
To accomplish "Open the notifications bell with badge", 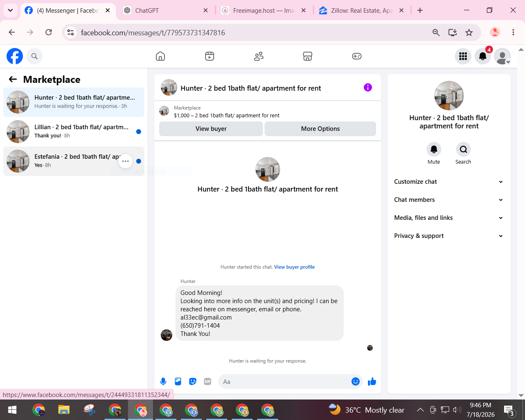I will [x=483, y=56].
